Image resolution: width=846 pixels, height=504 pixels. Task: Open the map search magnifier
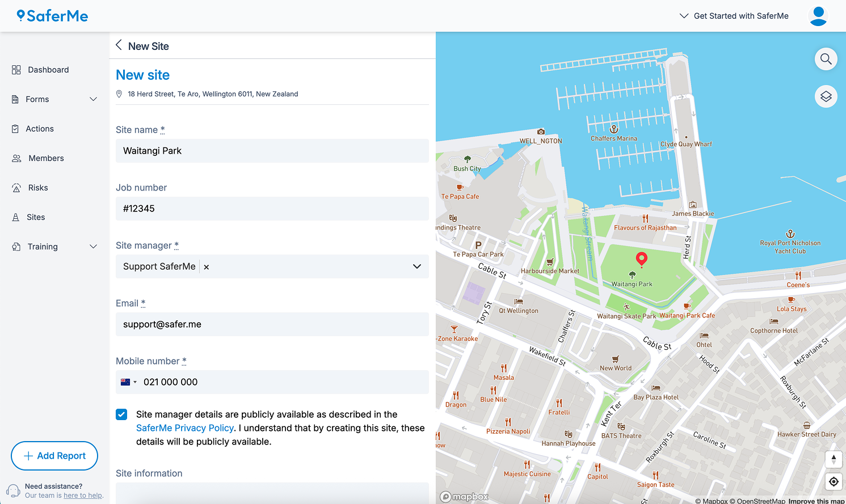pyautogui.click(x=826, y=59)
